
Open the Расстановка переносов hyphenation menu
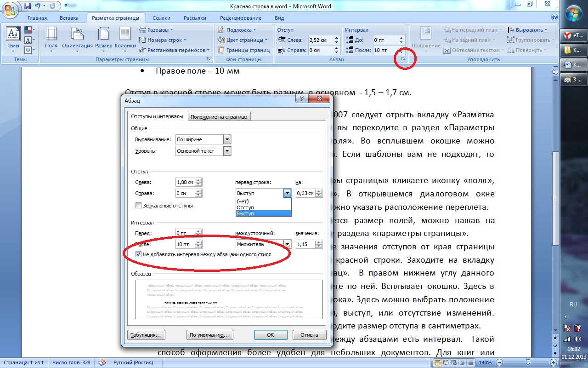point(174,50)
